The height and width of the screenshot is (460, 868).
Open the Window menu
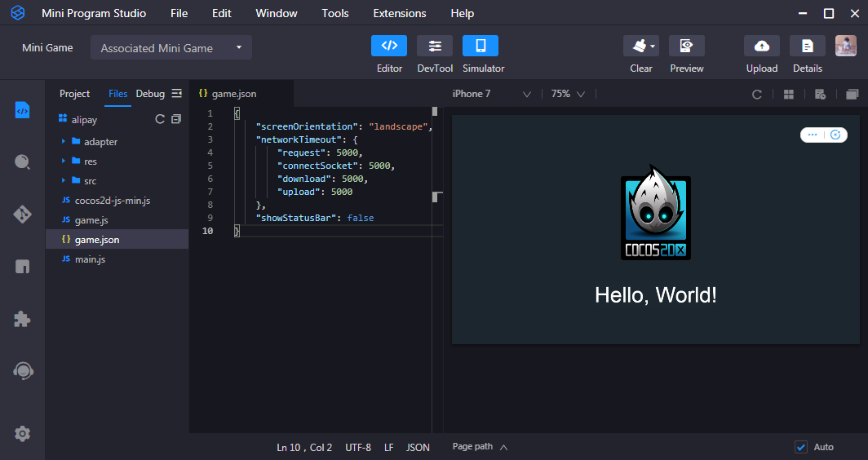(x=277, y=13)
